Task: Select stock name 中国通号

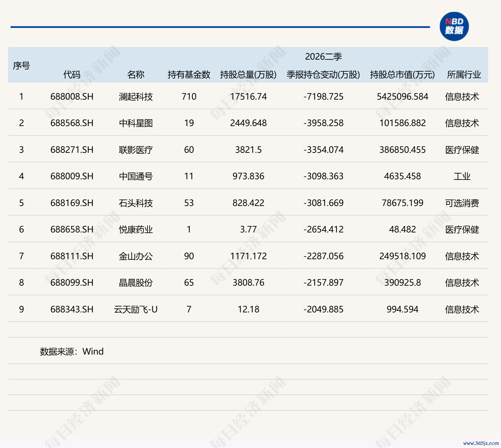Action: (136, 176)
